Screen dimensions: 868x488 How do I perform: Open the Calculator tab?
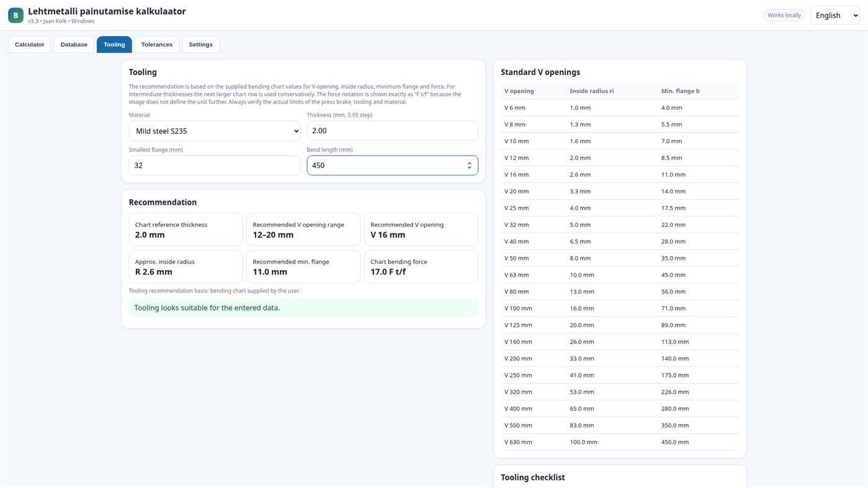coord(30,45)
